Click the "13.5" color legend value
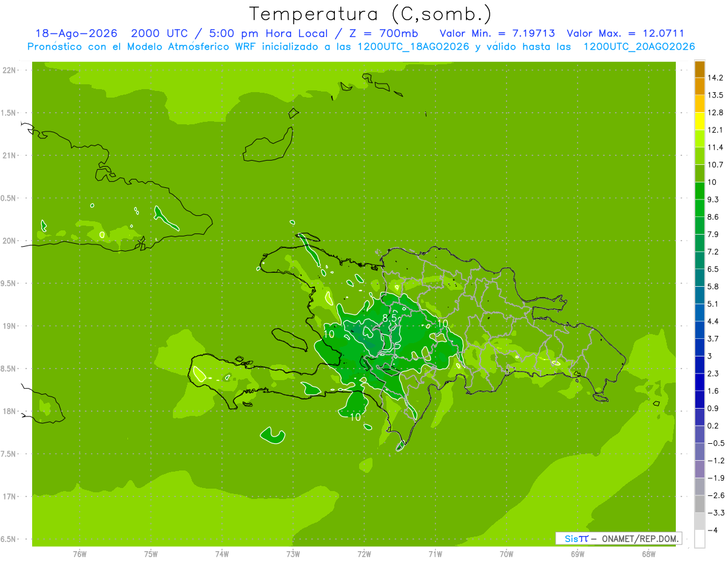728x562 pixels. (x=715, y=95)
